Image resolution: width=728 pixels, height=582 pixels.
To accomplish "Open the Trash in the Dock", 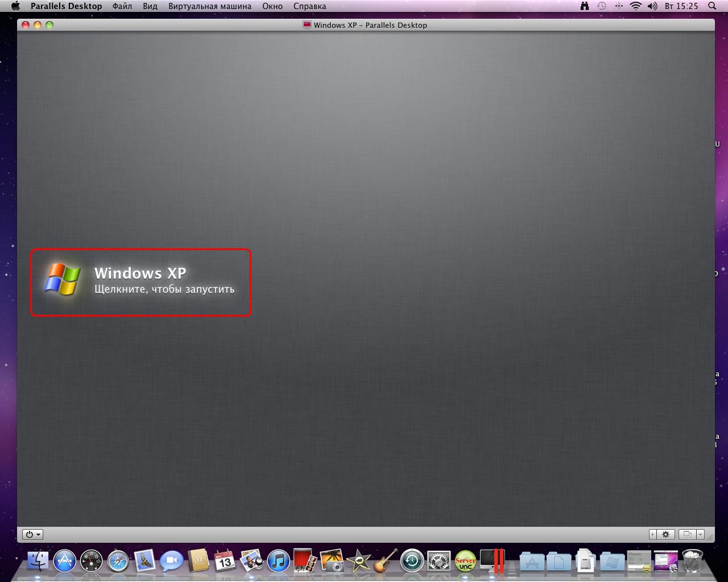I will click(x=692, y=560).
